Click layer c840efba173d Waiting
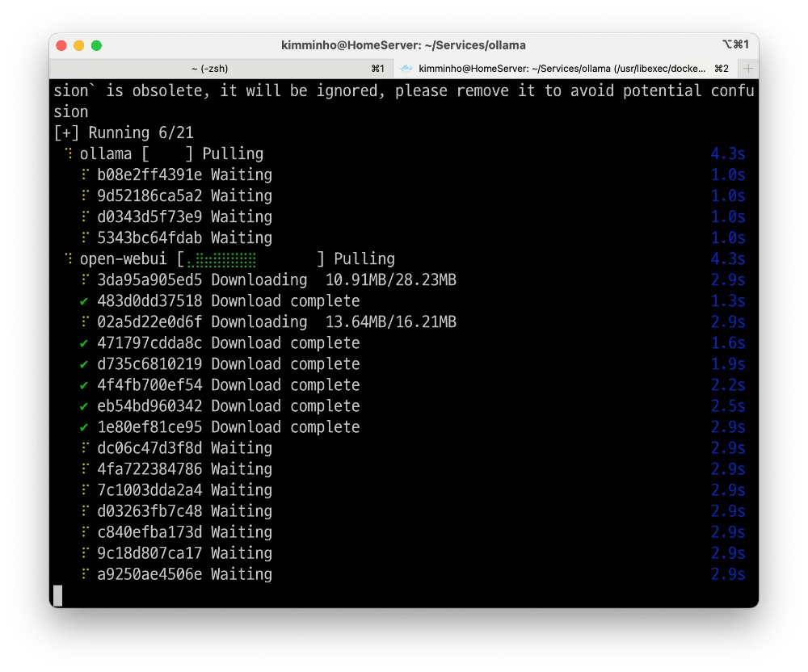This screenshot has width=808, height=672. (x=184, y=532)
